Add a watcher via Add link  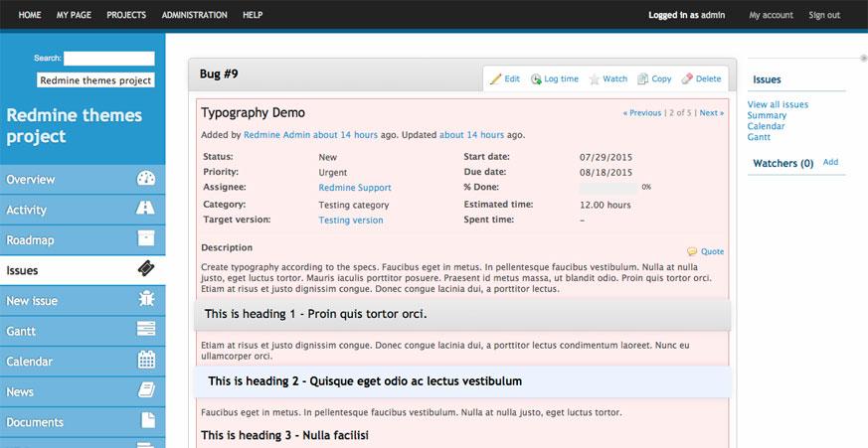point(830,162)
